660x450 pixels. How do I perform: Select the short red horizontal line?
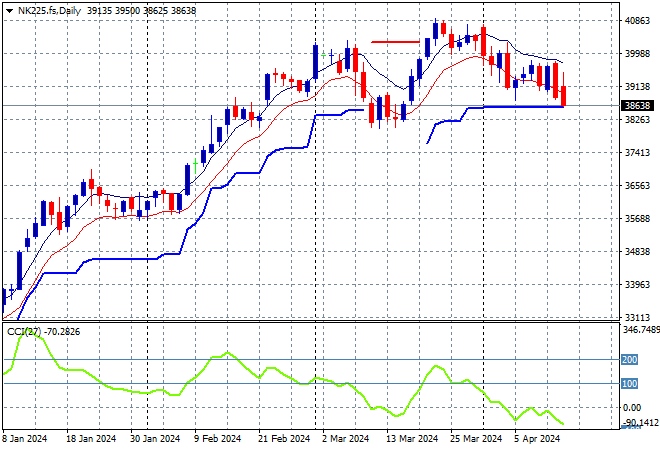pyautogui.click(x=394, y=42)
